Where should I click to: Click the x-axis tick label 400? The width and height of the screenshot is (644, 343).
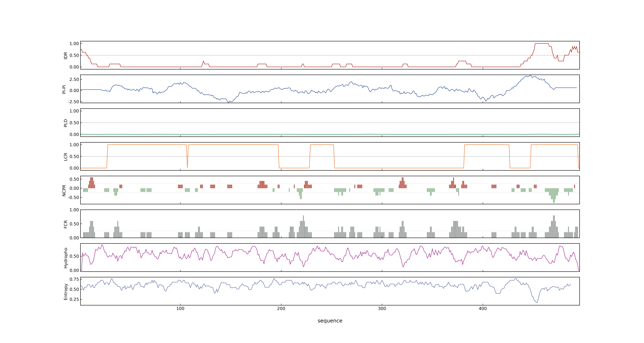[x=483, y=309]
